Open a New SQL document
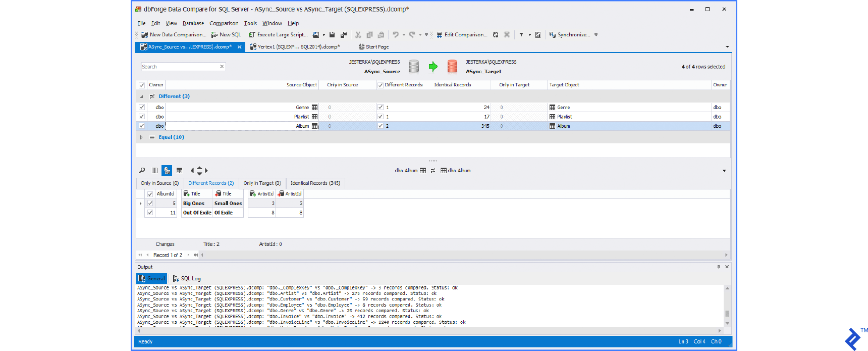The width and height of the screenshot is (868, 351). pos(226,35)
